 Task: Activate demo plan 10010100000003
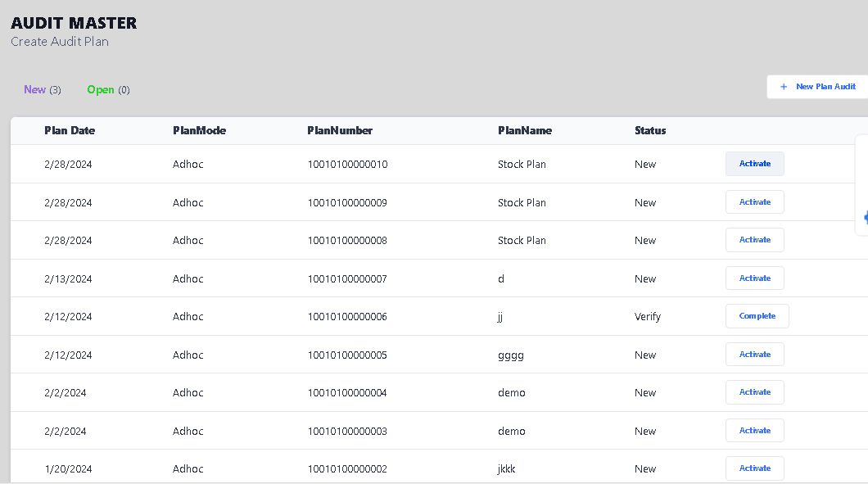coord(754,431)
